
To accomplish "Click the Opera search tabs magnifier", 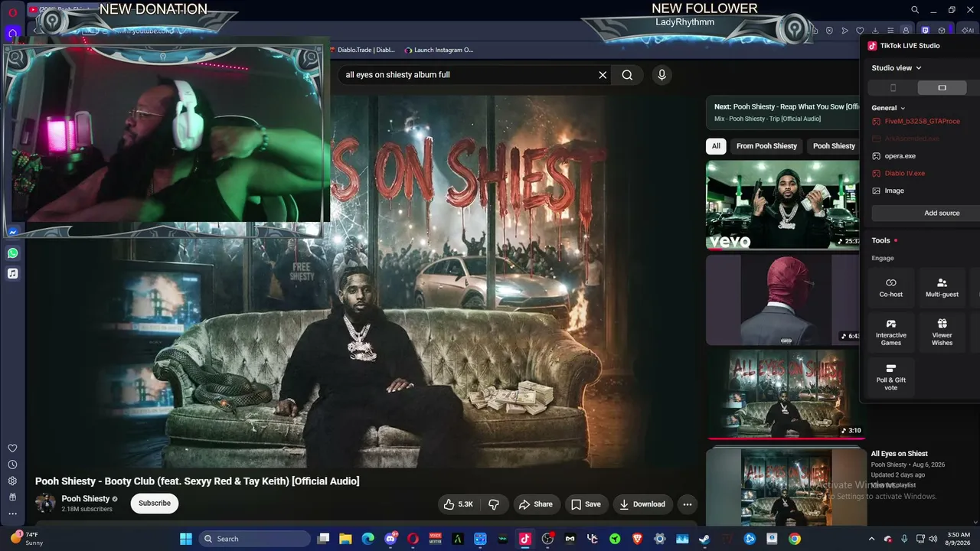I will [914, 10].
